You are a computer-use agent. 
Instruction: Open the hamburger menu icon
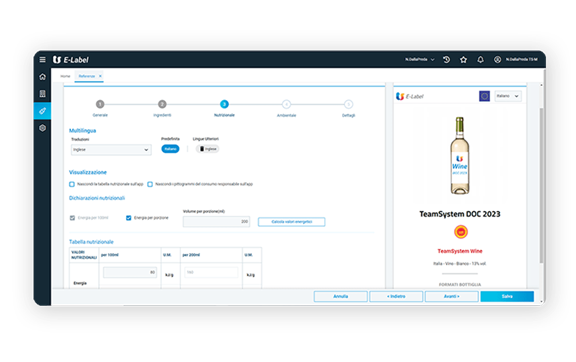pos(43,60)
